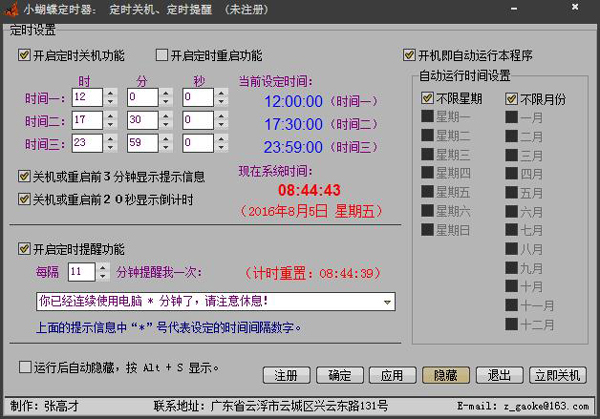Image resolution: width=600 pixels, height=419 pixels.
Task: Decrease 时间一 second with down arrow
Action: point(221,102)
